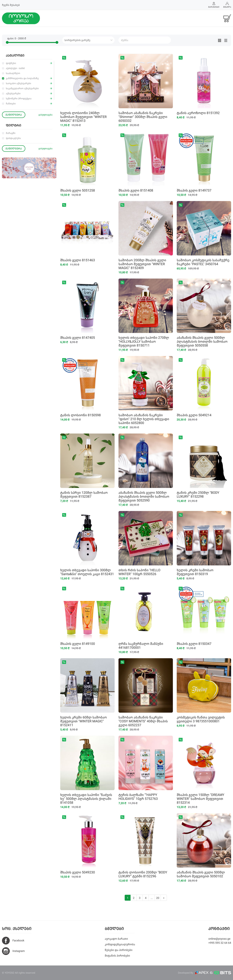Go to pagination page 2
Screen dimensions: 233x980
coord(133,897)
